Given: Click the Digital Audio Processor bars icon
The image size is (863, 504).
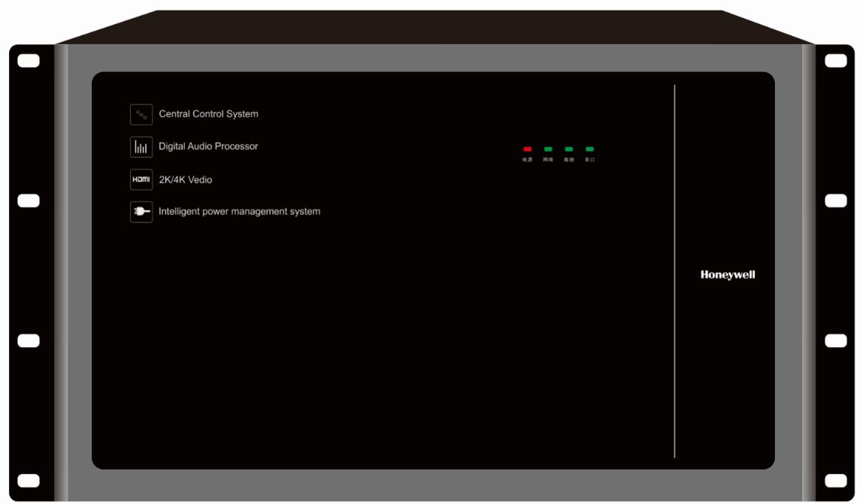Looking at the screenshot, I should click(141, 147).
